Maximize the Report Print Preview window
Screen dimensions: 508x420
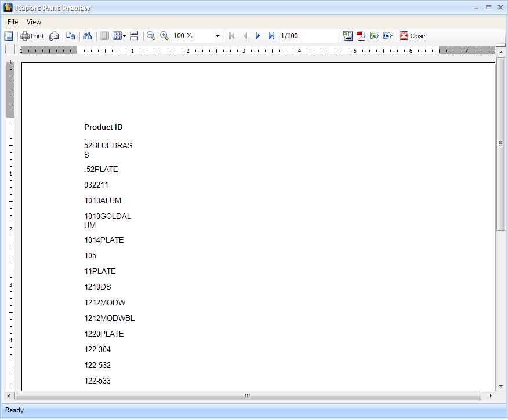(x=488, y=8)
